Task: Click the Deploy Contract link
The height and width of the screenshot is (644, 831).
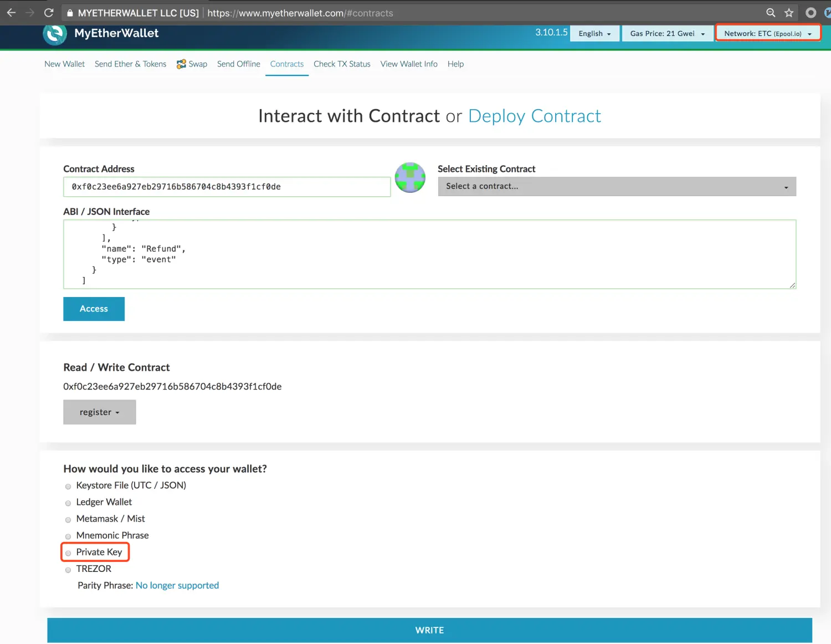Action: coord(534,116)
